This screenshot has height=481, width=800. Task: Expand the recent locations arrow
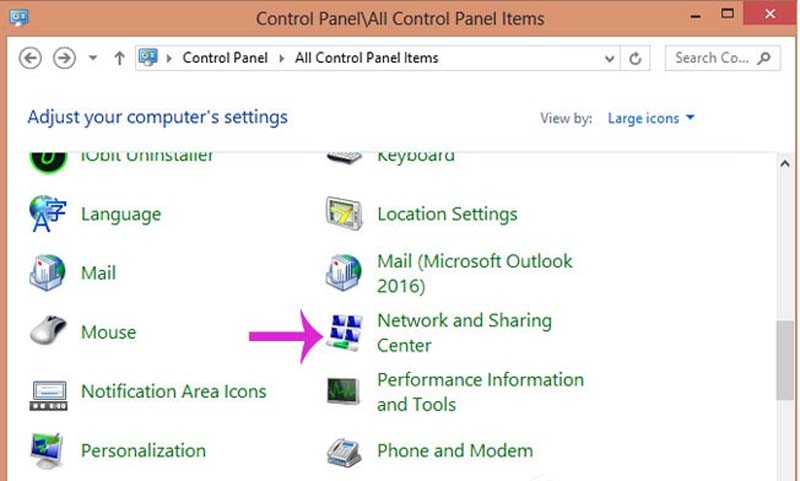[93, 58]
